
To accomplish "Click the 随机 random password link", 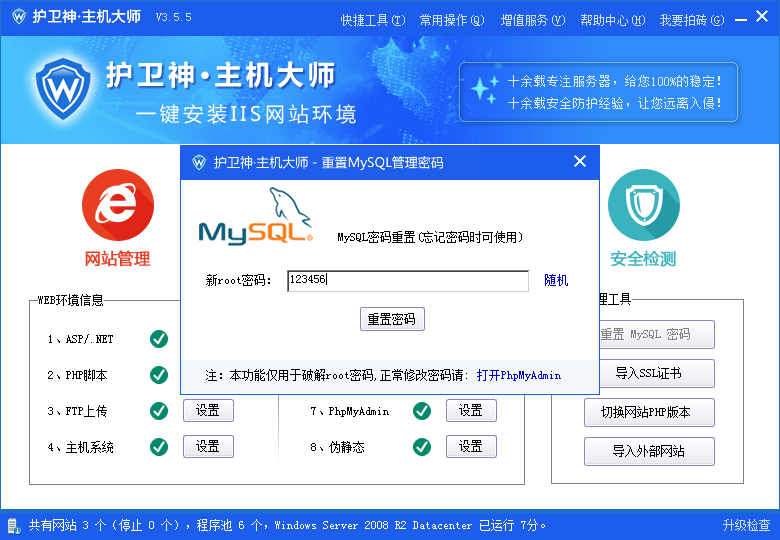I will click(x=556, y=281).
